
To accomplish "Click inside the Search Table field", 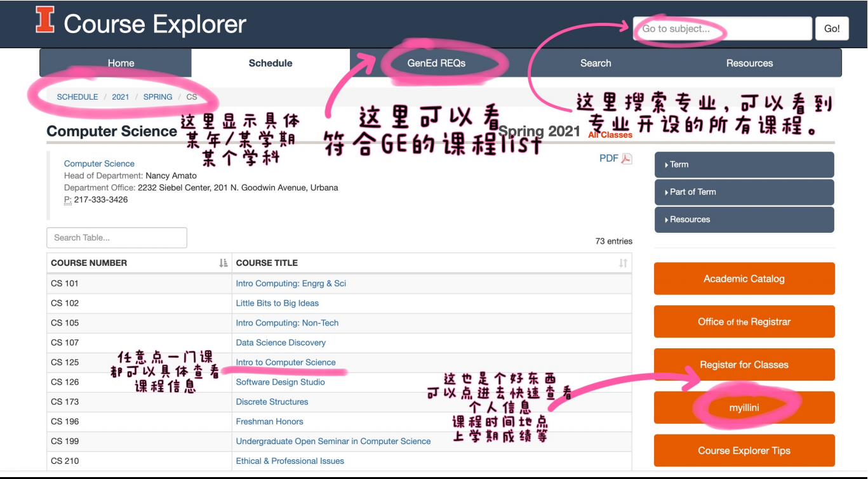I will coord(116,237).
